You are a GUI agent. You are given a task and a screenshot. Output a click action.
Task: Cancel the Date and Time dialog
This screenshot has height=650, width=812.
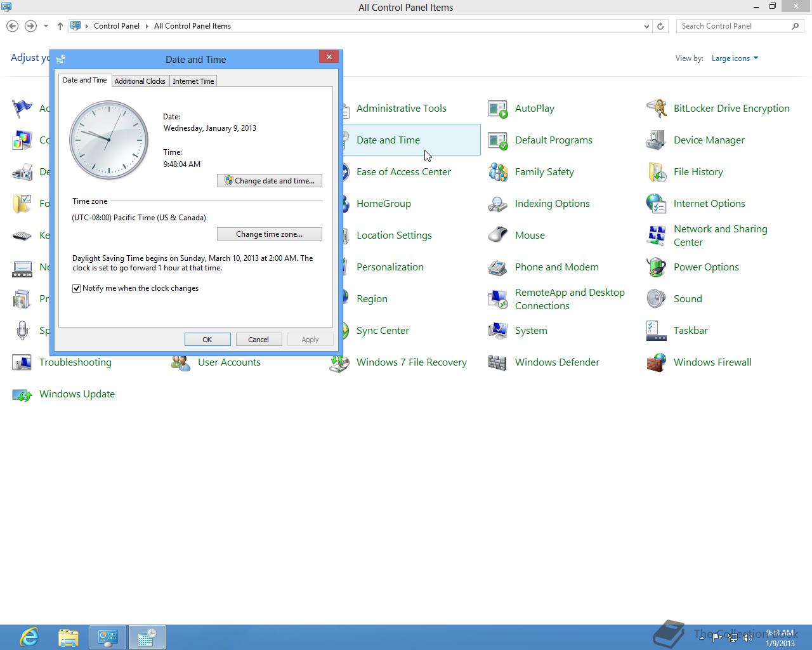[x=259, y=340]
